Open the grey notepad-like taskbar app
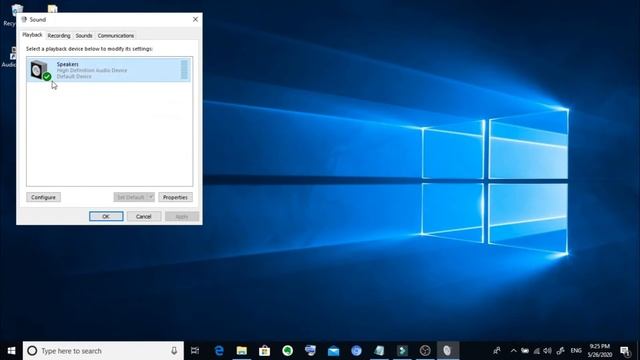Screen dimensions: 640x360 pyautogui.click(x=379, y=351)
